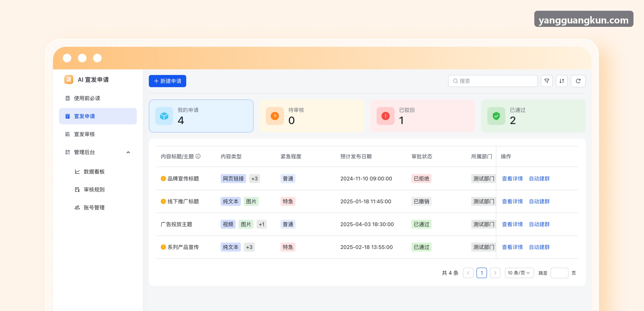Expand +3 types for 品牌宣传标题
The height and width of the screenshot is (311, 644).
coord(254,179)
